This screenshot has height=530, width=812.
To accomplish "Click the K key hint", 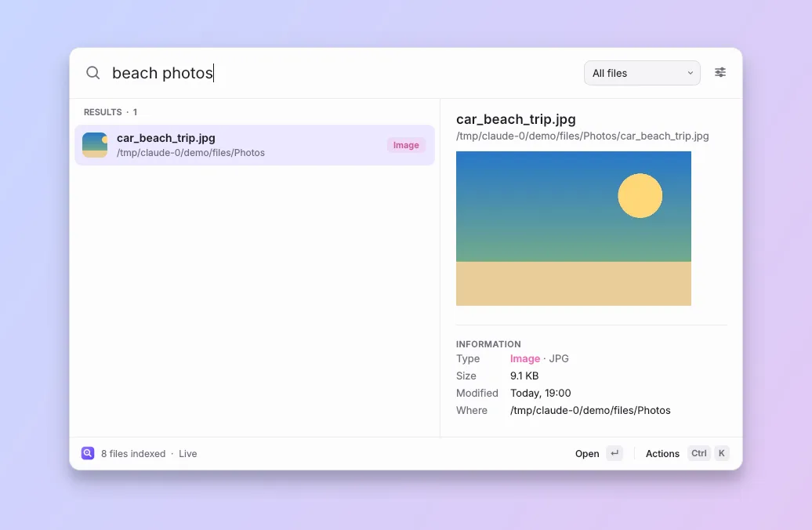I will pos(721,453).
